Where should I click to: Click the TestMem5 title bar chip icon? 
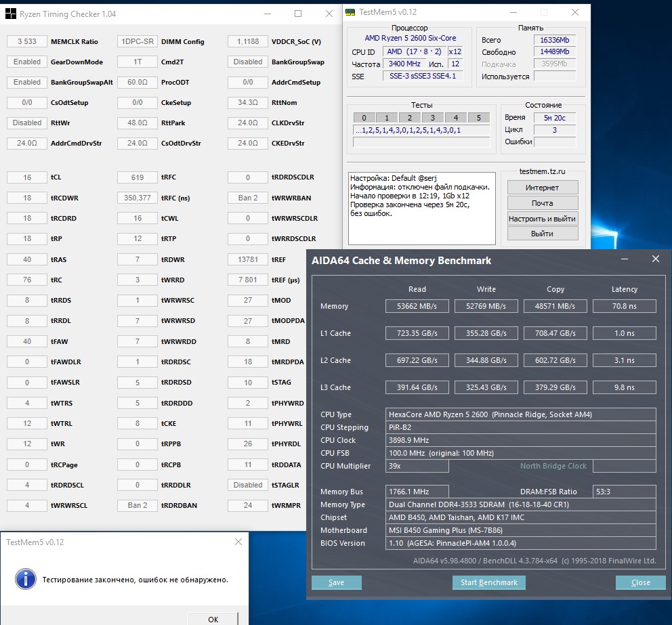click(x=350, y=12)
